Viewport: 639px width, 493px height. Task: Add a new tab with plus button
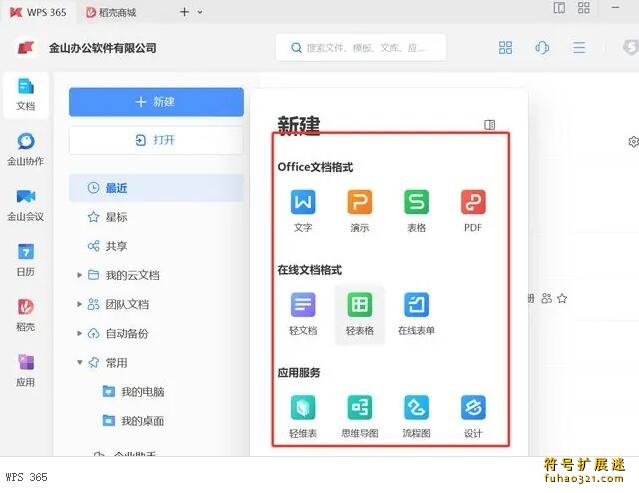click(185, 12)
